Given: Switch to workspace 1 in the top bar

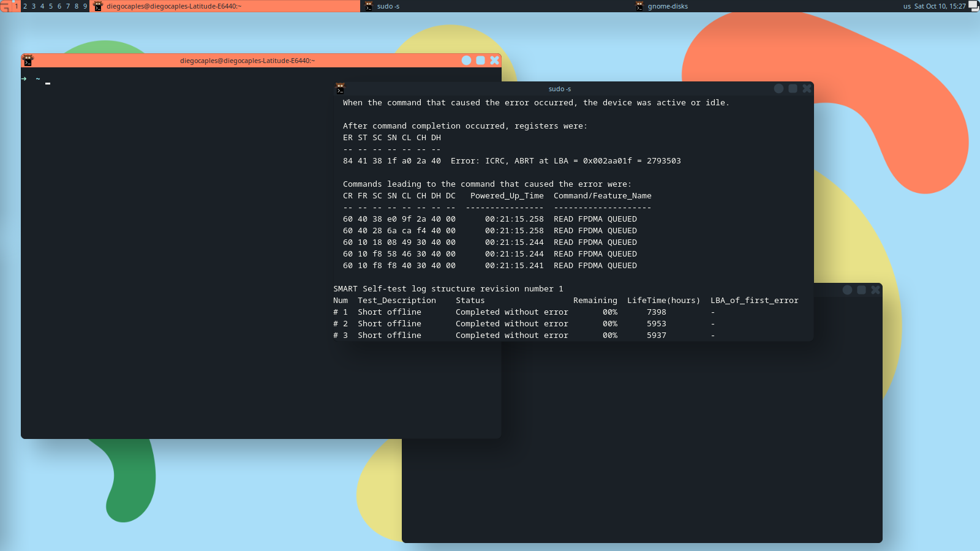Looking at the screenshot, I should click(17, 6).
